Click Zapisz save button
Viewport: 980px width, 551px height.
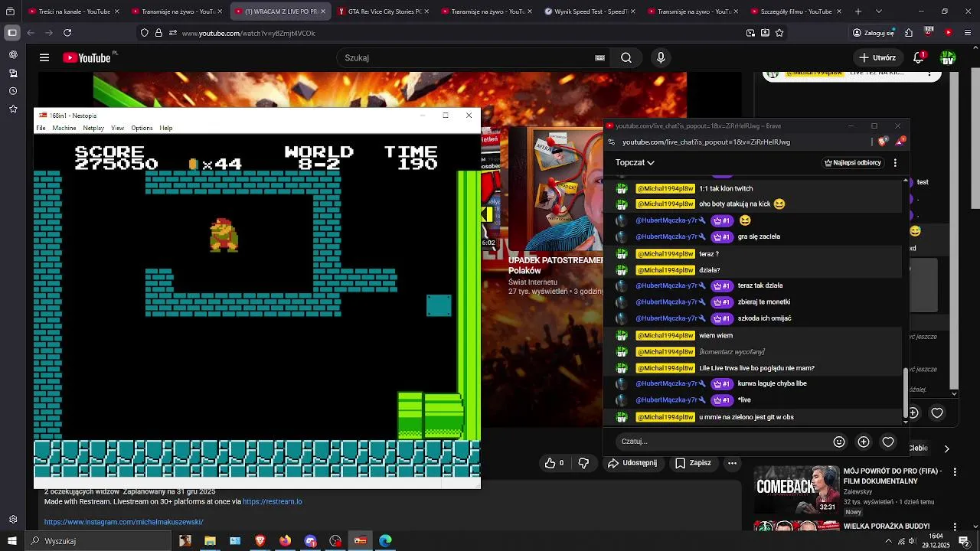693,463
